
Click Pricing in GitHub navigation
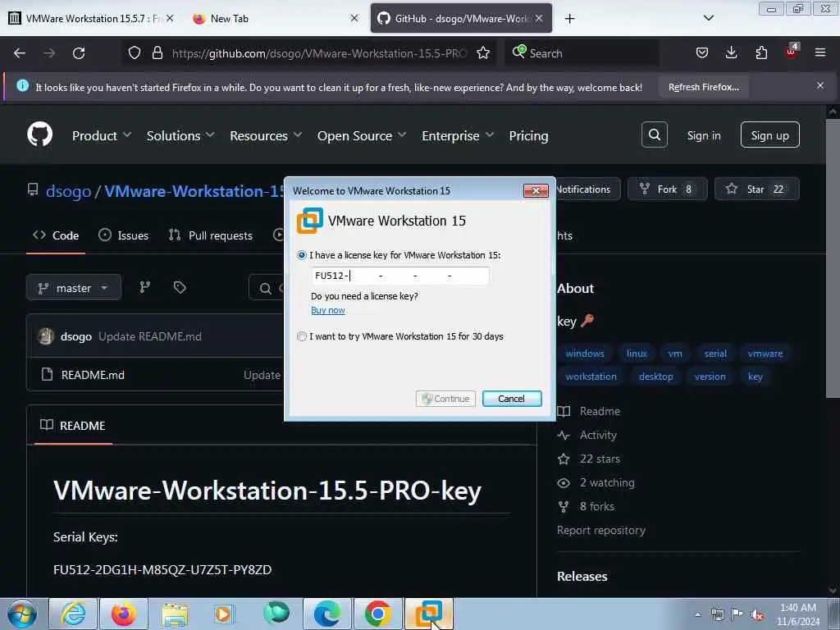pyautogui.click(x=528, y=135)
